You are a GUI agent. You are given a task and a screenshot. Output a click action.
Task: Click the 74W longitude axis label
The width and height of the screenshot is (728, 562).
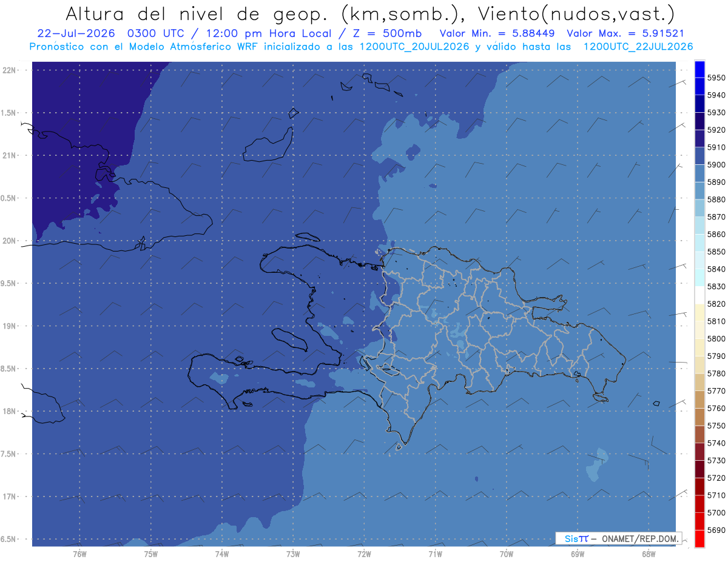click(x=221, y=554)
